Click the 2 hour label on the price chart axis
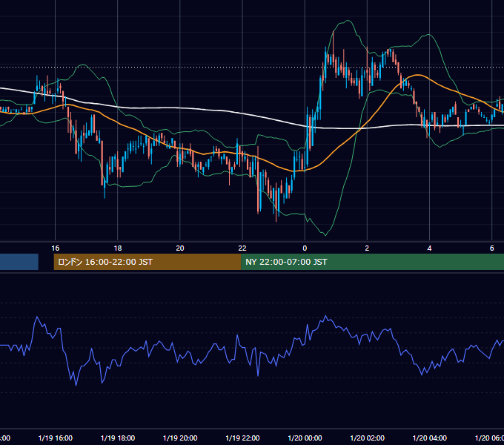 click(367, 248)
